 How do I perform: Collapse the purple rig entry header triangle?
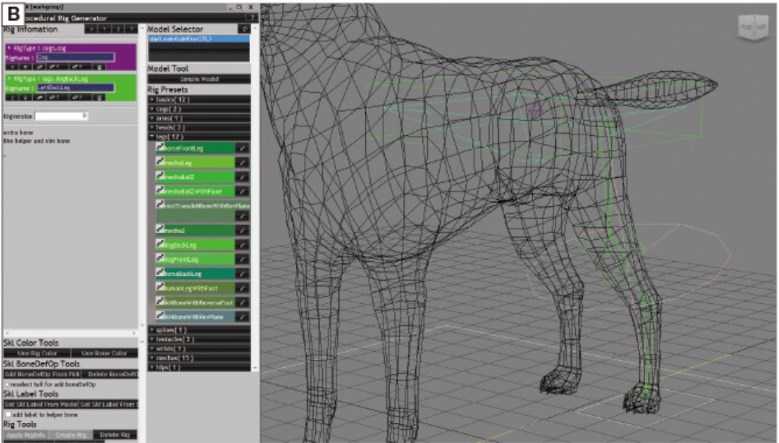[9, 48]
